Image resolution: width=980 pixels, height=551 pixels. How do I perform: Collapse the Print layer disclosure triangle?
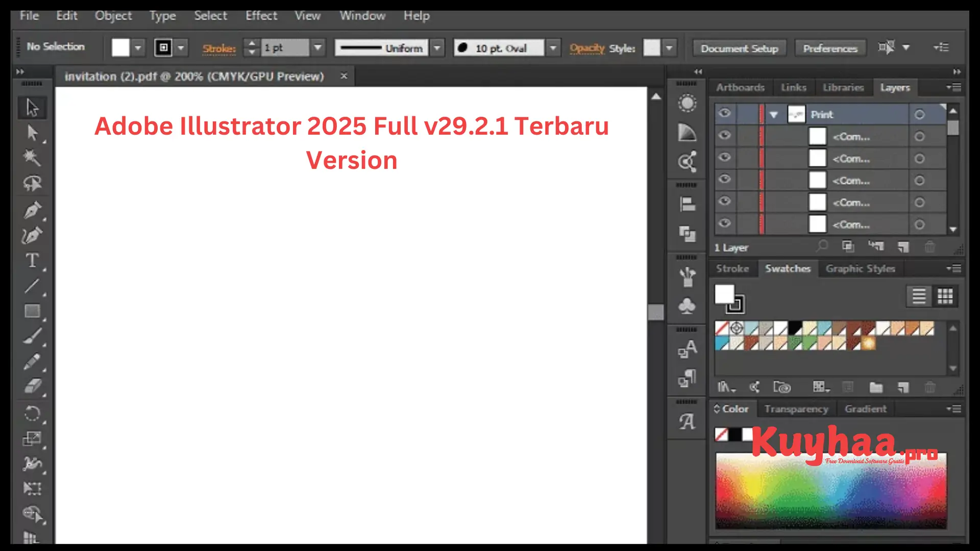774,115
